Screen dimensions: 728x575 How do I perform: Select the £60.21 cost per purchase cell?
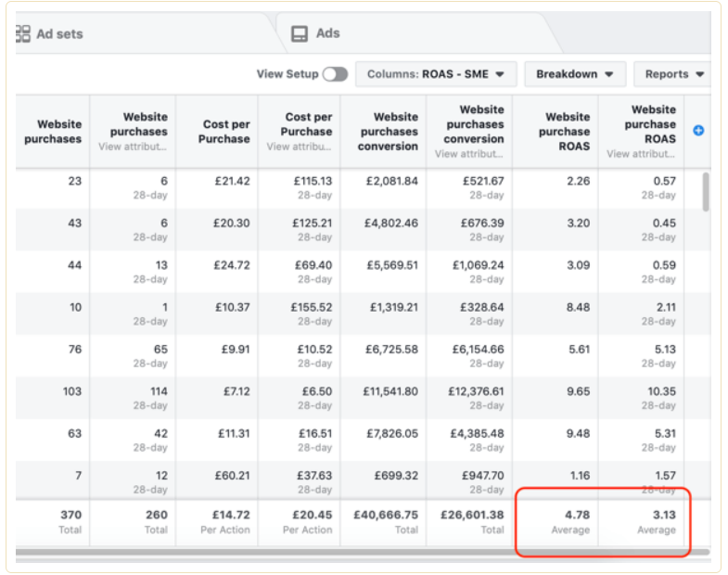232,476
